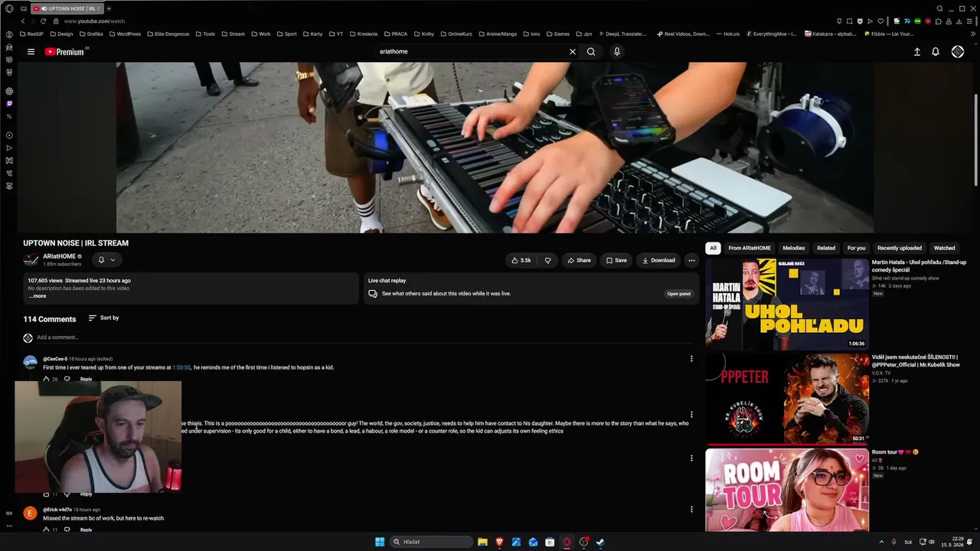Viewport: 980px width, 551px height.
Task: Dislike the @CeeCee-5 comment
Action: tap(67, 379)
